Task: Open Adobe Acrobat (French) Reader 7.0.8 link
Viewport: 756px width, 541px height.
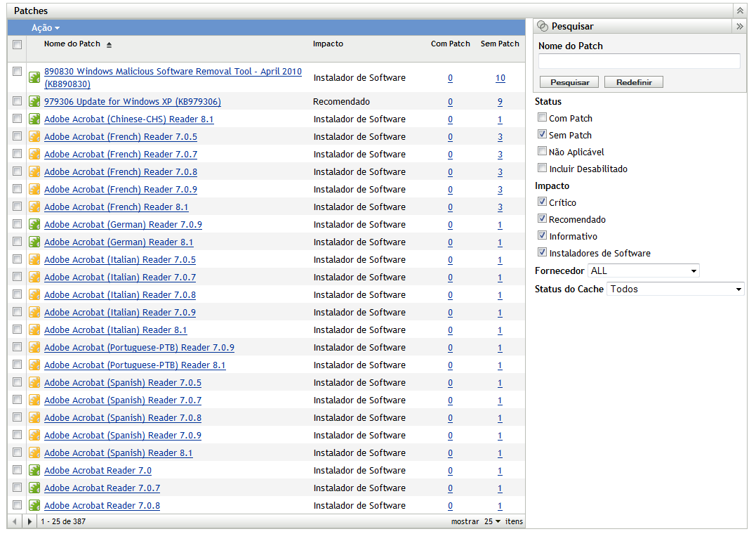Action: pyautogui.click(x=121, y=172)
